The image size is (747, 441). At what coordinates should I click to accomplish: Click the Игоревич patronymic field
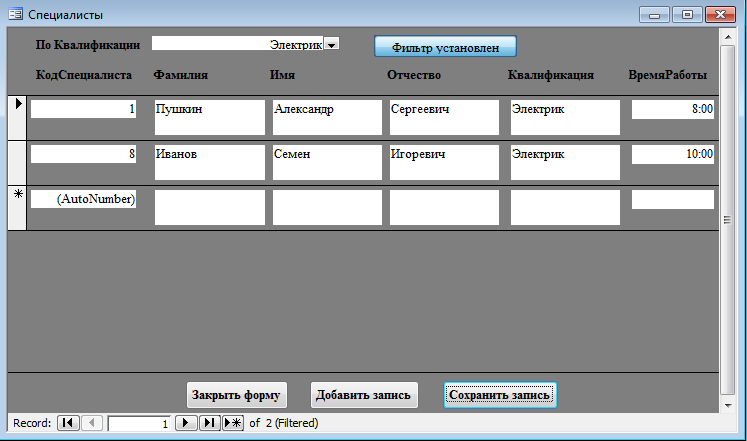click(444, 162)
